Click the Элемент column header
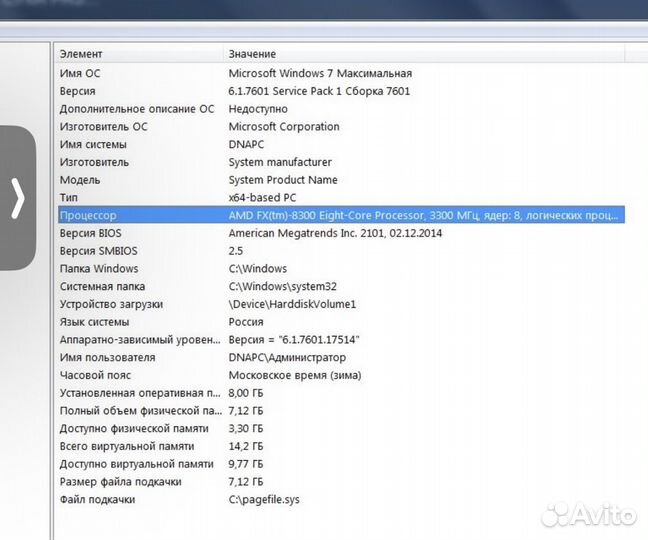 click(81, 54)
